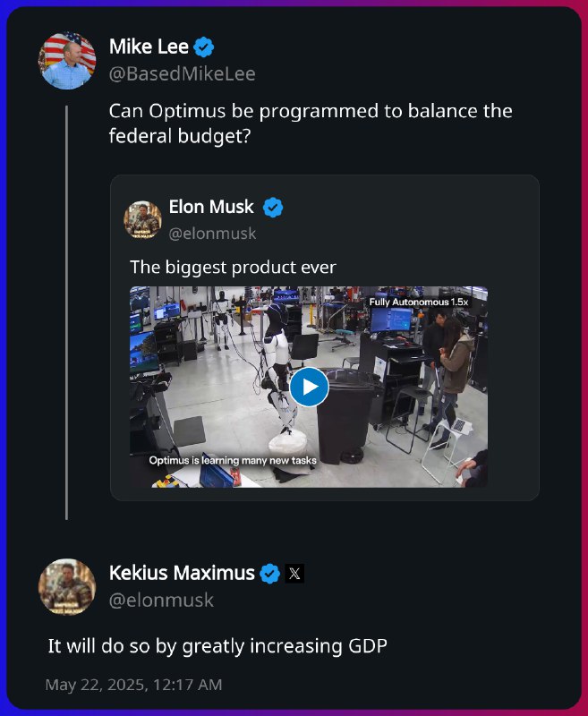Click the 'Fully Autonomous 1.5x' video label
Viewport: 588px width, 716px height.
click(x=419, y=302)
